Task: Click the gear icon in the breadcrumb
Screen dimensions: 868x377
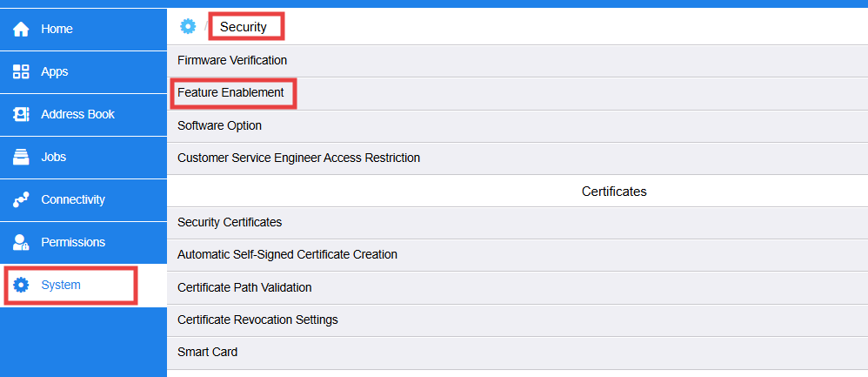Action: click(x=188, y=27)
